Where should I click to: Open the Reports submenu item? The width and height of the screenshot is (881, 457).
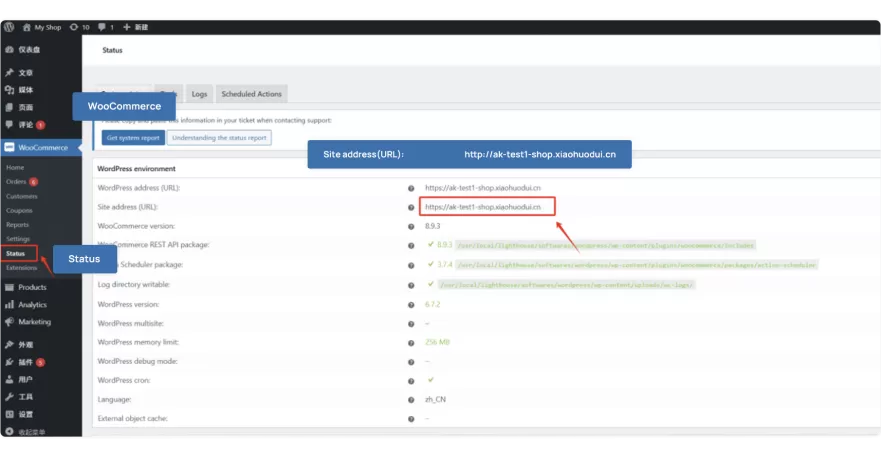17,224
